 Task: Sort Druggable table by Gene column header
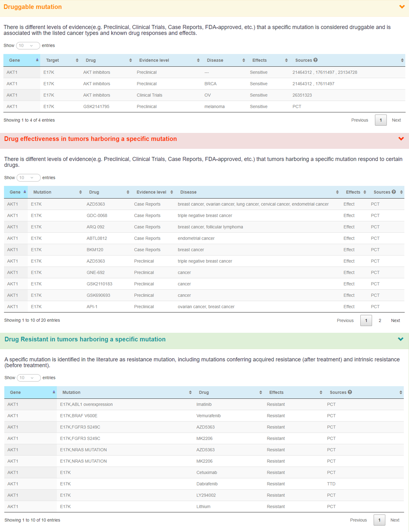pyautogui.click(x=21, y=60)
